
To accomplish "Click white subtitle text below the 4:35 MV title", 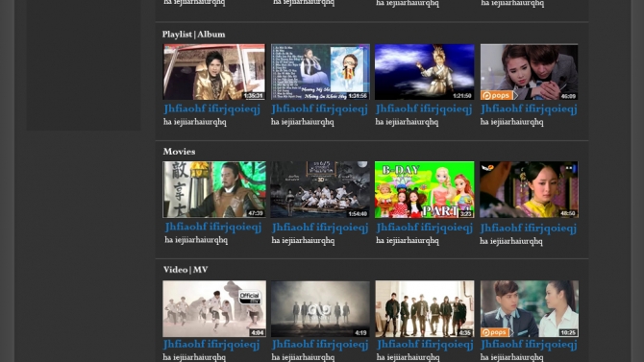I will tap(408, 357).
